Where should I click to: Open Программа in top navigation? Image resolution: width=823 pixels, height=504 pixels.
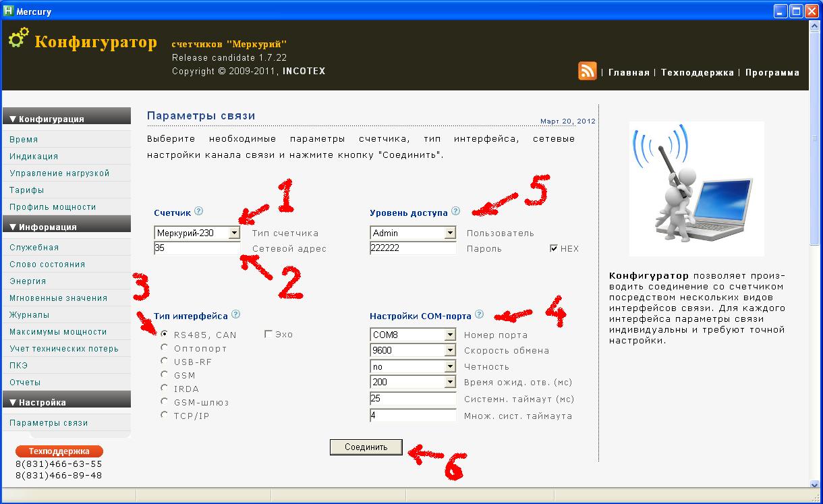pyautogui.click(x=772, y=72)
